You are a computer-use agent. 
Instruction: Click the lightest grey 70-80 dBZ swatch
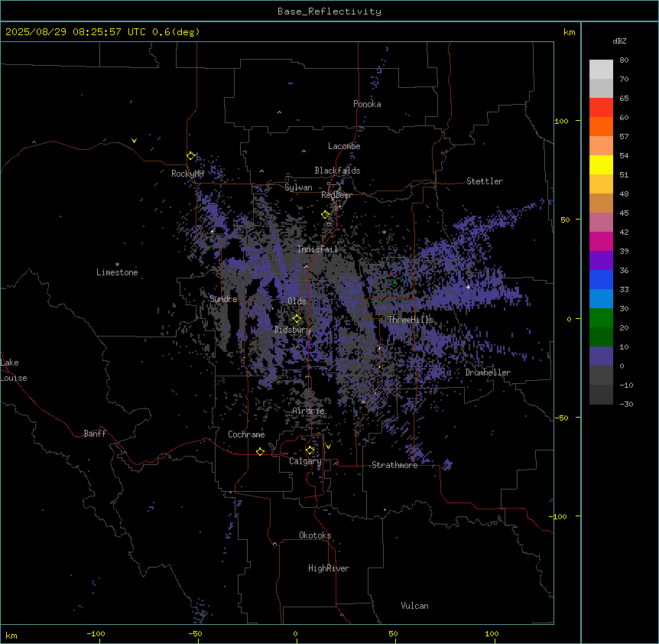pyautogui.click(x=601, y=70)
